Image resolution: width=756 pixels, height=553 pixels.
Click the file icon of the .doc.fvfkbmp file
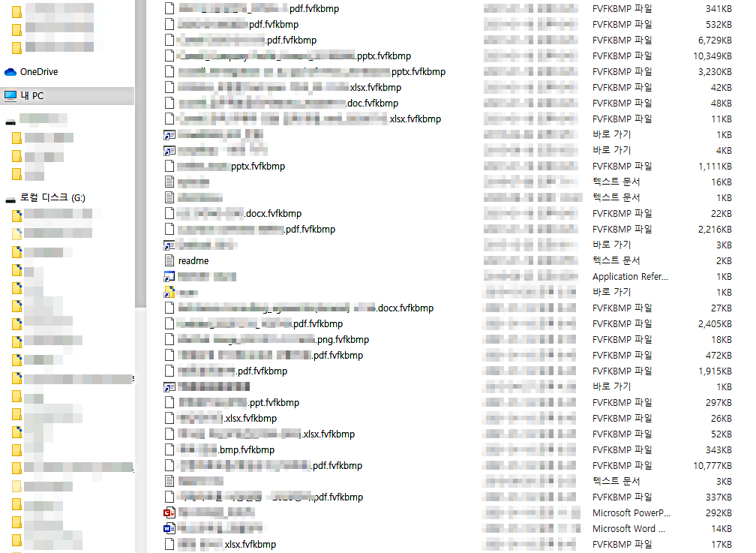(x=169, y=103)
